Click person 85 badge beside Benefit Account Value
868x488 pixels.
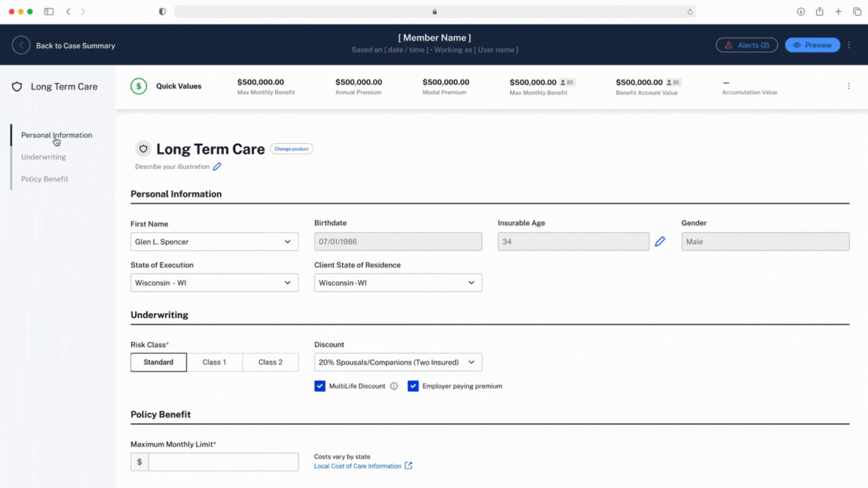[673, 82]
